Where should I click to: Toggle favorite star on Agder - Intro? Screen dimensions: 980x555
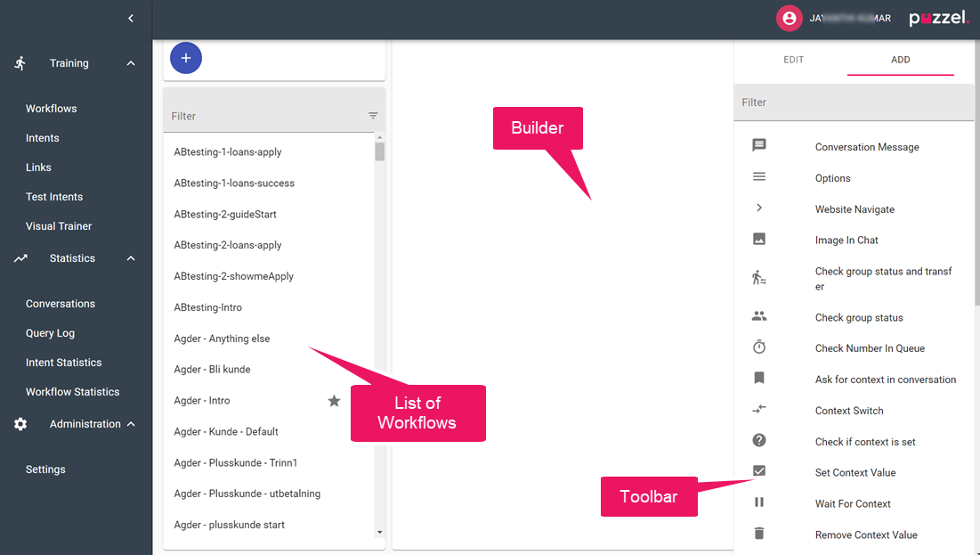tap(335, 401)
